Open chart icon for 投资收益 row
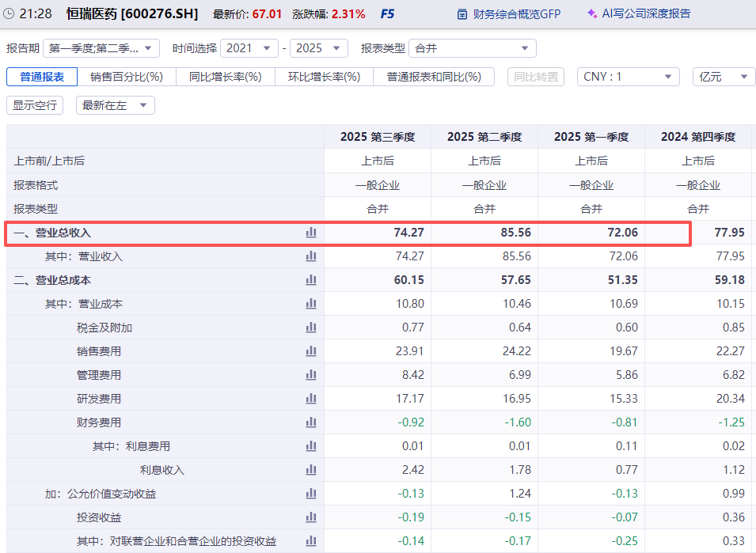756x553 pixels. click(311, 517)
